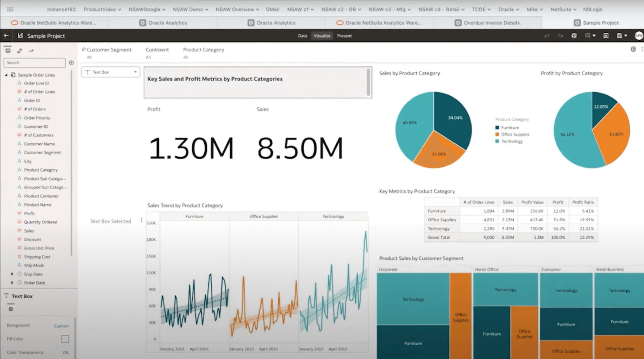Click the pin icon on Customer Segment filter
This screenshot has width=644, height=359.
pos(84,49)
